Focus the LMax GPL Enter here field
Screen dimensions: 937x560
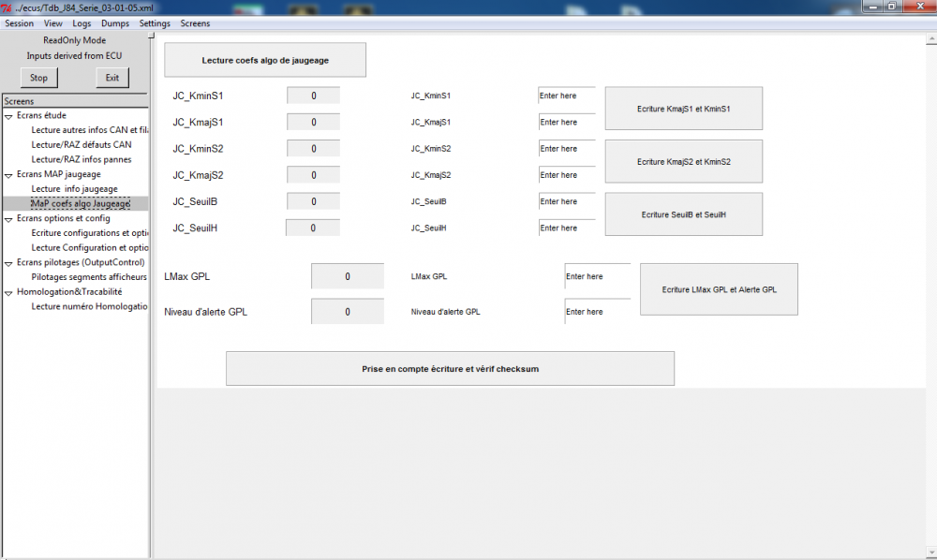tap(598, 276)
